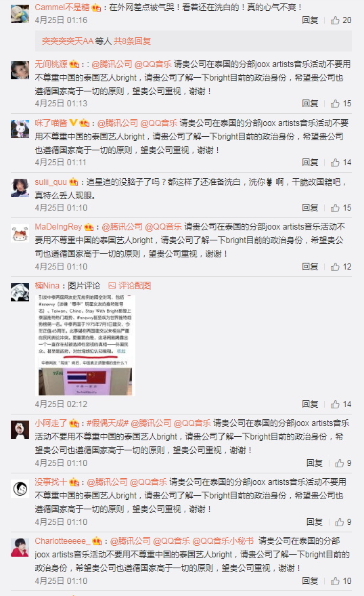Like MaDeIngRey's comment
364x596 pixels.
340,266
